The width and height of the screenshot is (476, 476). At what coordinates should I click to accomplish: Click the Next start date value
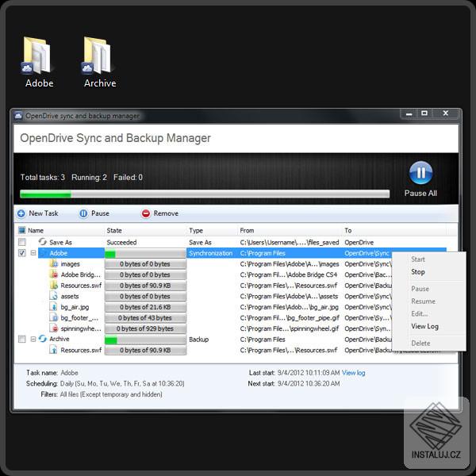309,384
